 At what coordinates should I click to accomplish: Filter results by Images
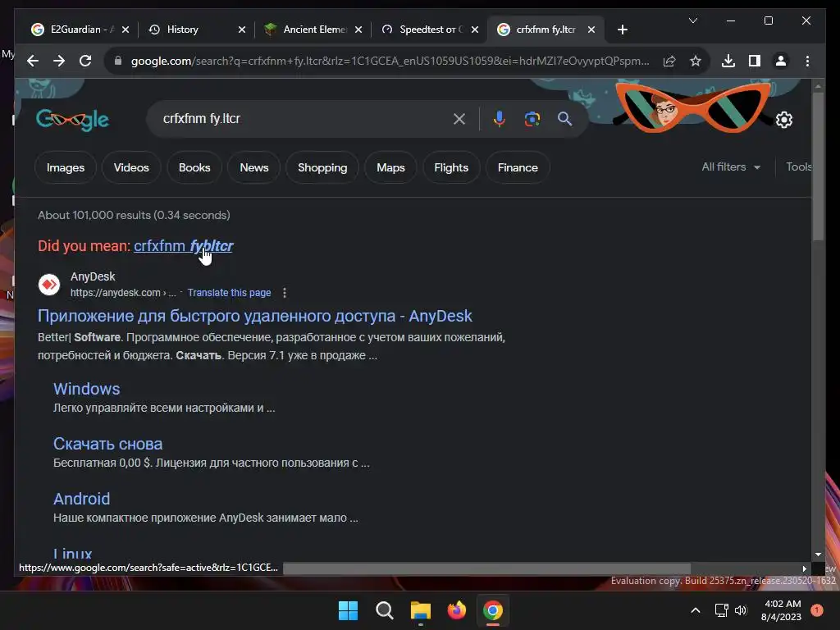coord(66,167)
